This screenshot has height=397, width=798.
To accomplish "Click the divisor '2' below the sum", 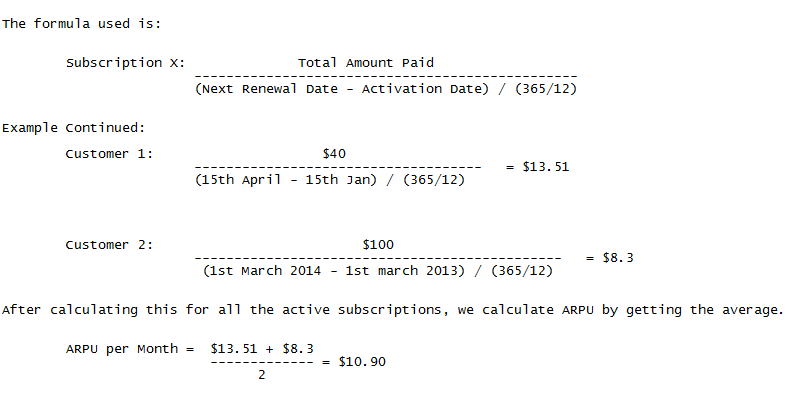I will coord(262,375).
